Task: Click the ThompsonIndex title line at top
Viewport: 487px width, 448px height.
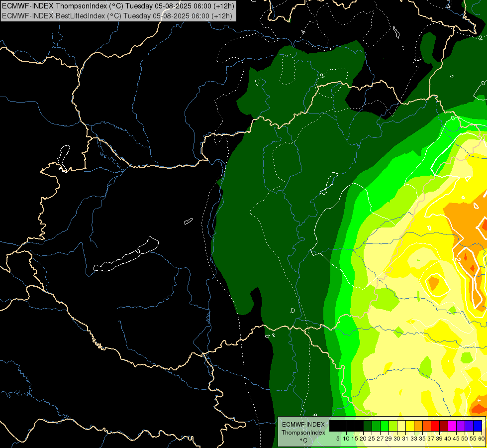Action: click(x=118, y=5)
